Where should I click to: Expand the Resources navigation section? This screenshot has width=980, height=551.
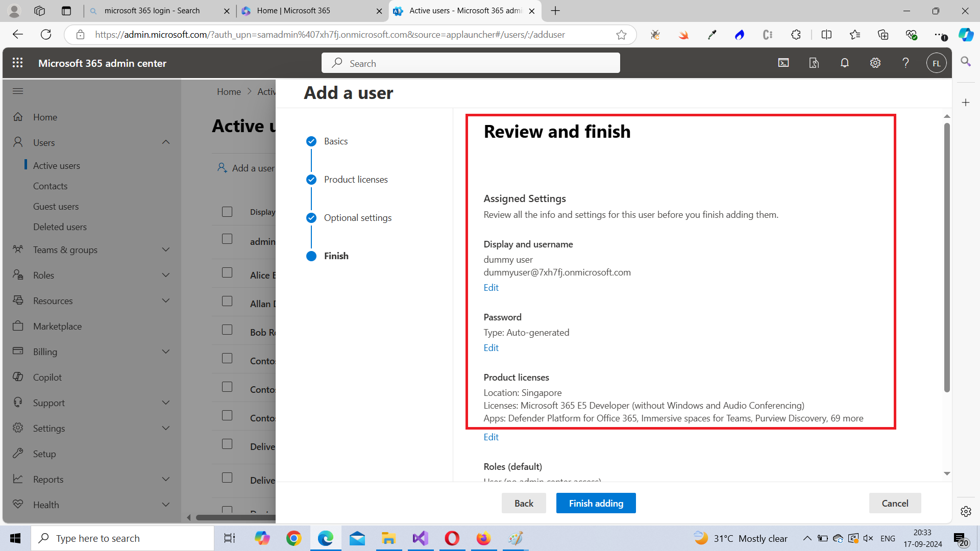click(166, 300)
